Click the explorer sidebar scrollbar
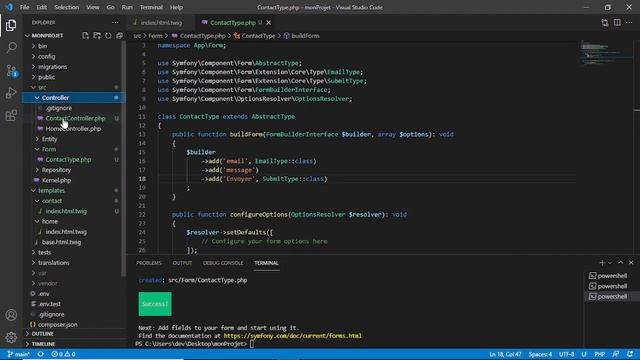640x360 pixels. [124, 159]
